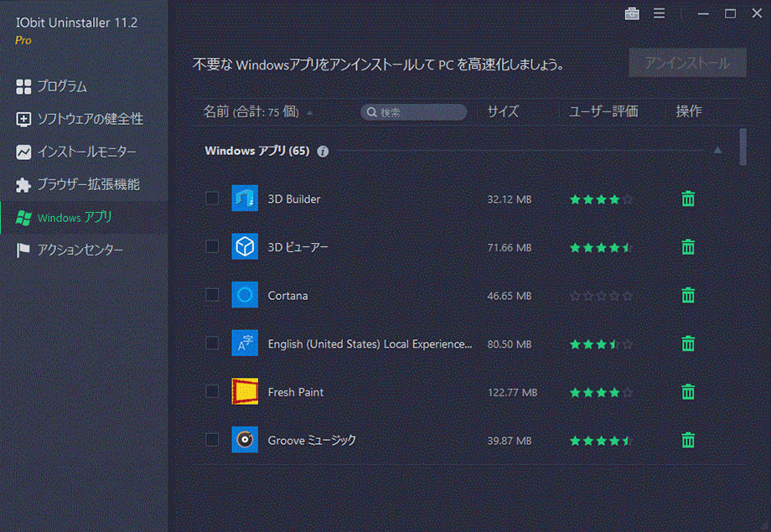Uninstall Cortana with its trash icon
The height and width of the screenshot is (532, 771).
[x=688, y=295]
